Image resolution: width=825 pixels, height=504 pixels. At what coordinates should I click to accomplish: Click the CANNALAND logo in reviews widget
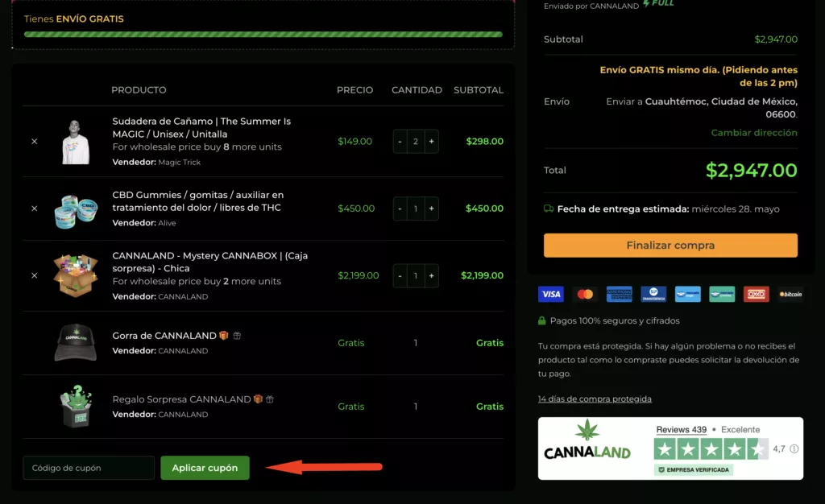587,440
